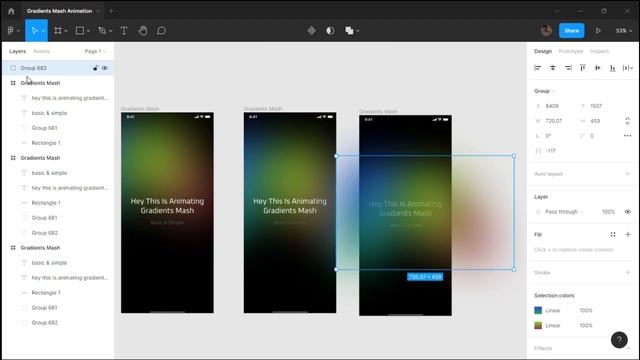Image resolution: width=640 pixels, height=360 pixels.
Task: Add a fill with plus icon
Action: coord(628,234)
